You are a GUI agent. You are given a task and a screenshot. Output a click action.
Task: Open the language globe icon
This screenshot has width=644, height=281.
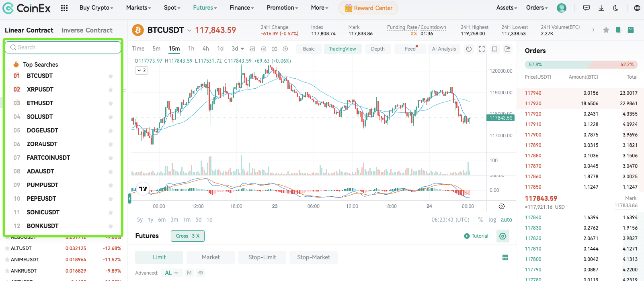tap(637, 8)
